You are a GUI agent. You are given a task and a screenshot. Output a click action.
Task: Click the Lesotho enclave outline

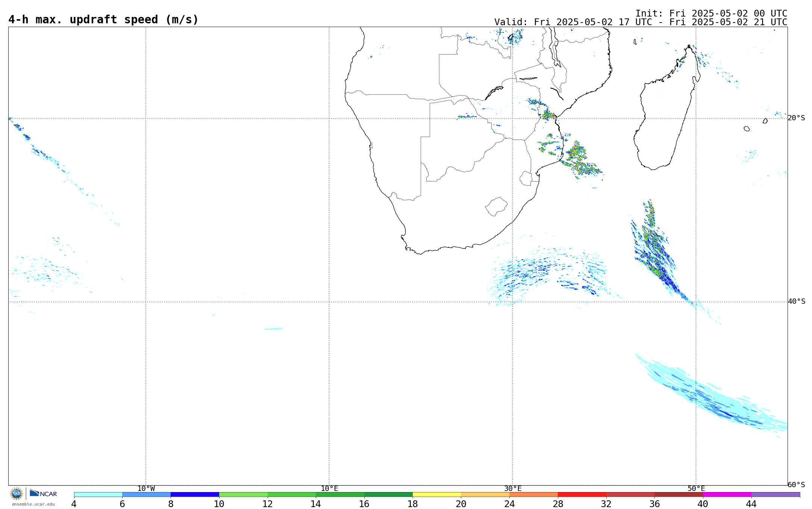point(496,206)
